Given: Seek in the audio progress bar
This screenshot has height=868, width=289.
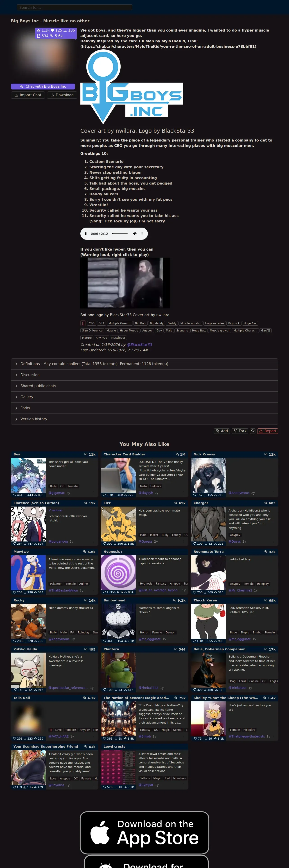Looking at the screenshot, I should [x=120, y=233].
